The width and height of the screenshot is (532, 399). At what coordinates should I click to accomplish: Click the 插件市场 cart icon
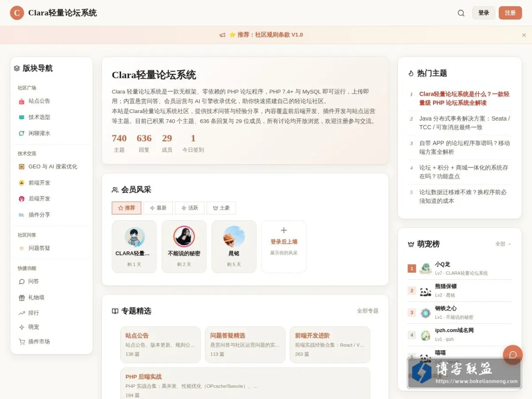pos(22,342)
